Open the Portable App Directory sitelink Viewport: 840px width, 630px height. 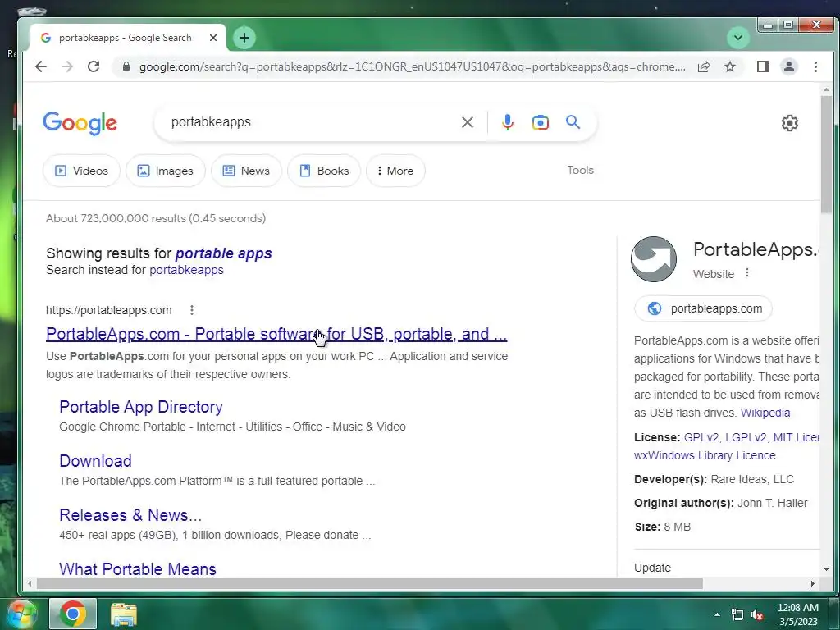pos(141,407)
